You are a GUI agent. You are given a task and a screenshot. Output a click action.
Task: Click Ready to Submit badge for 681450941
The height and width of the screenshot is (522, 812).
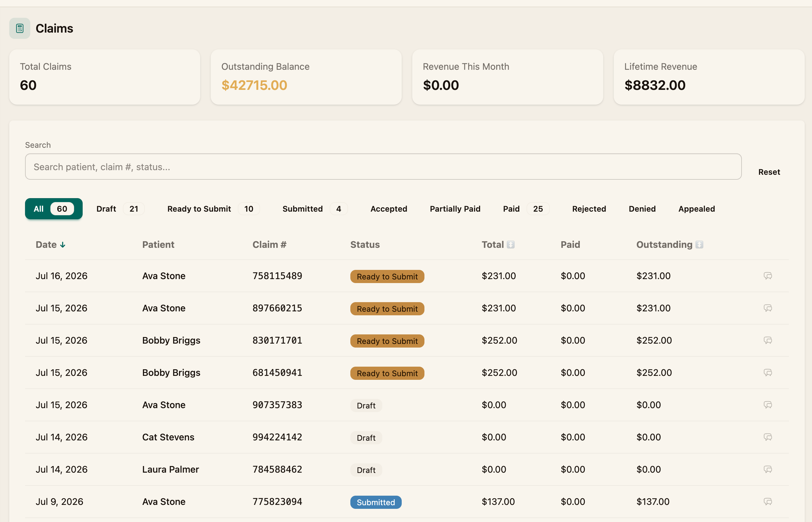[387, 373]
